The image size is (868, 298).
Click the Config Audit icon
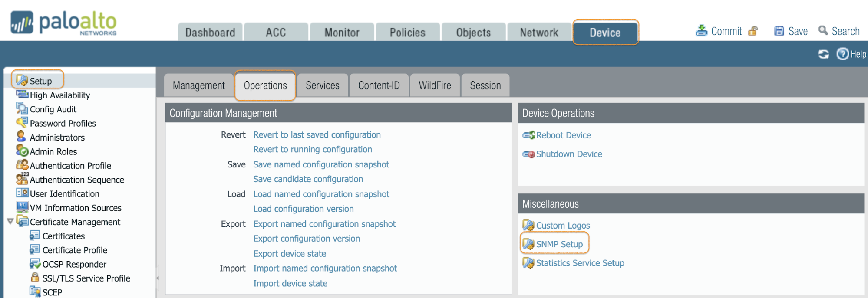click(22, 108)
